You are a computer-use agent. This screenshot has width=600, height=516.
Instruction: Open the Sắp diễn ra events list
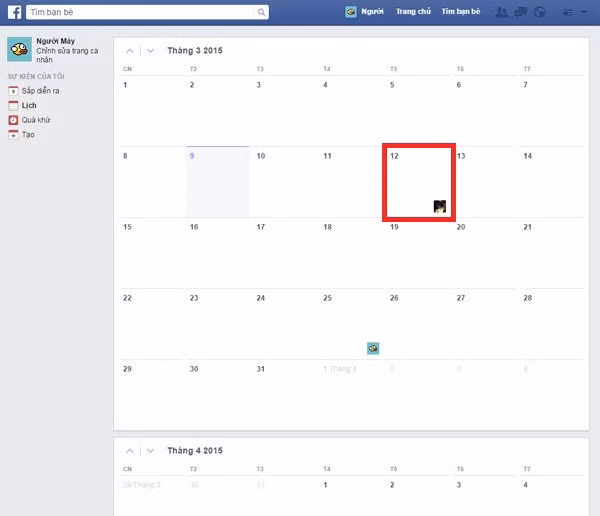[40, 91]
